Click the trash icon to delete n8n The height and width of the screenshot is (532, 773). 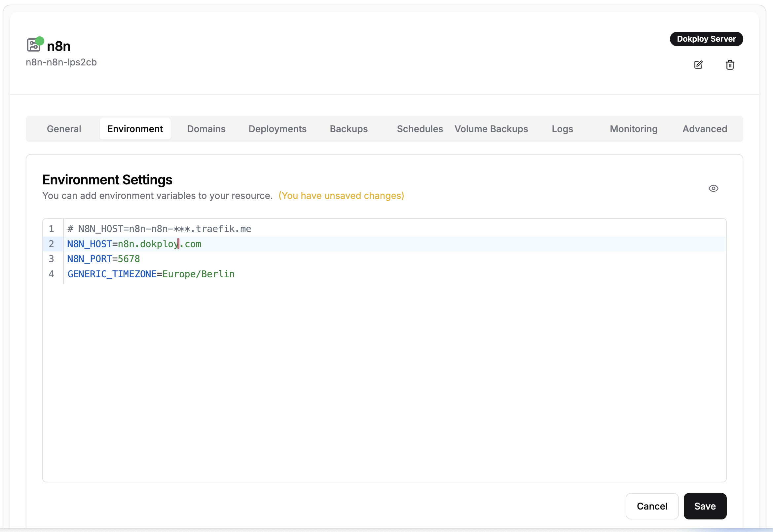(x=730, y=65)
